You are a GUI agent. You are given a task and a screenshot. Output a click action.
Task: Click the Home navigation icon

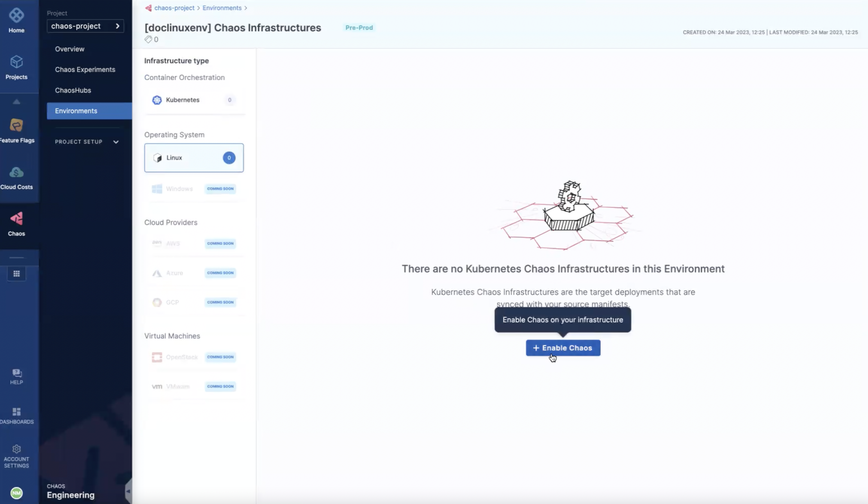click(16, 21)
